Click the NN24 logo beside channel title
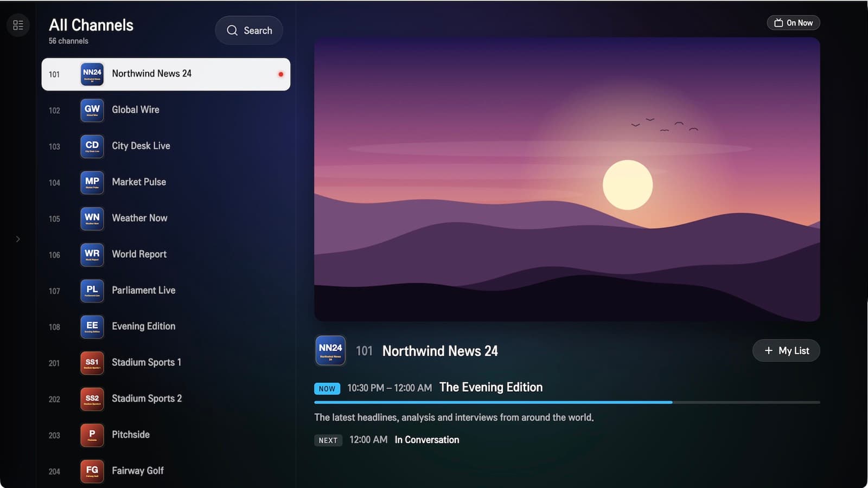Viewport: 868px width, 488px height. tap(330, 351)
